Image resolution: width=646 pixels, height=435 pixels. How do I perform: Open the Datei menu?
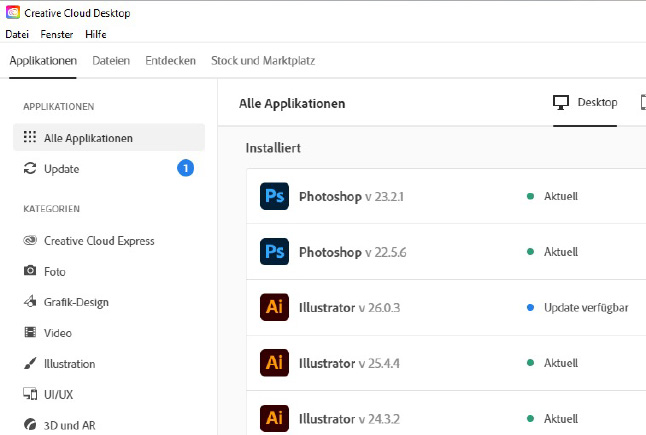point(17,34)
